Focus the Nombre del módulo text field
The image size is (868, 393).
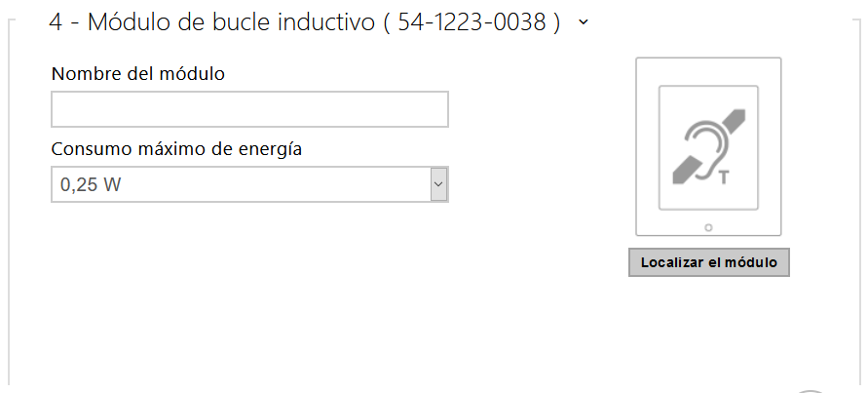(249, 109)
